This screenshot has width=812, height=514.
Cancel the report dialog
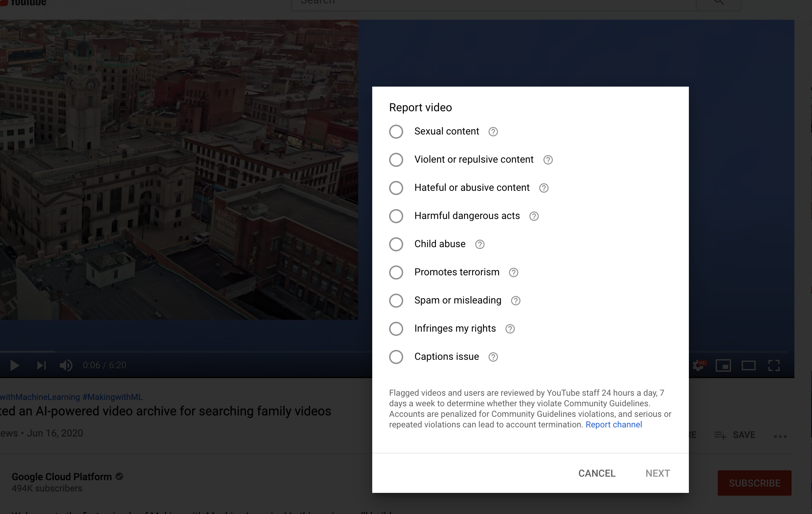(597, 473)
